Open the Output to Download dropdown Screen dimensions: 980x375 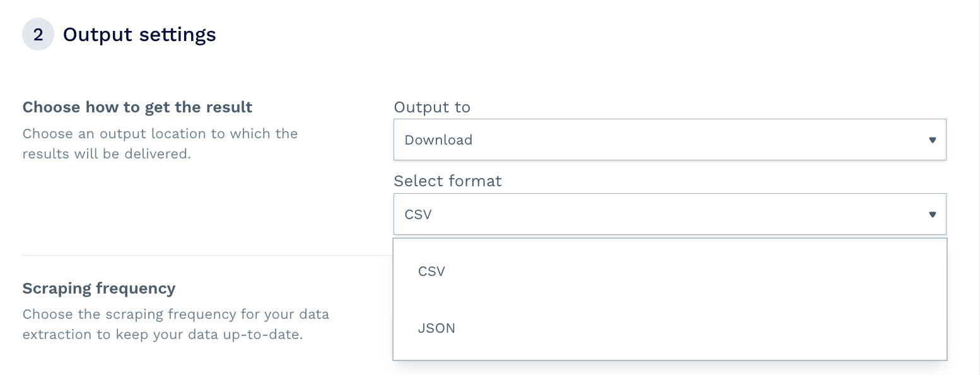click(x=668, y=140)
